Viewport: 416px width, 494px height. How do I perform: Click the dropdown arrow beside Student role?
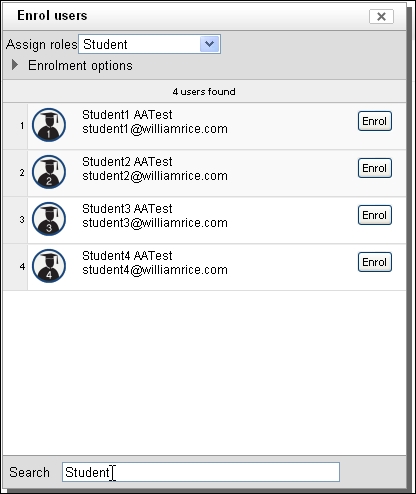[209, 44]
